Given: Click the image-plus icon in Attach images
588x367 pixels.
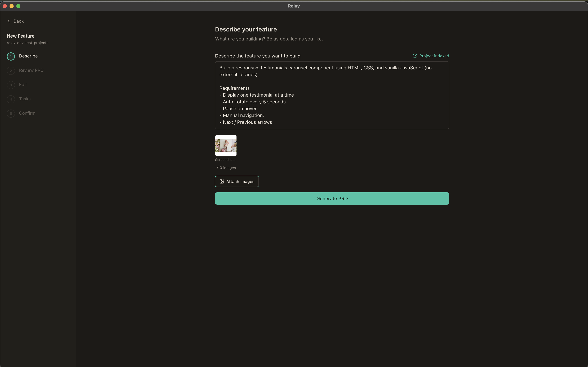Looking at the screenshot, I should pos(222,182).
